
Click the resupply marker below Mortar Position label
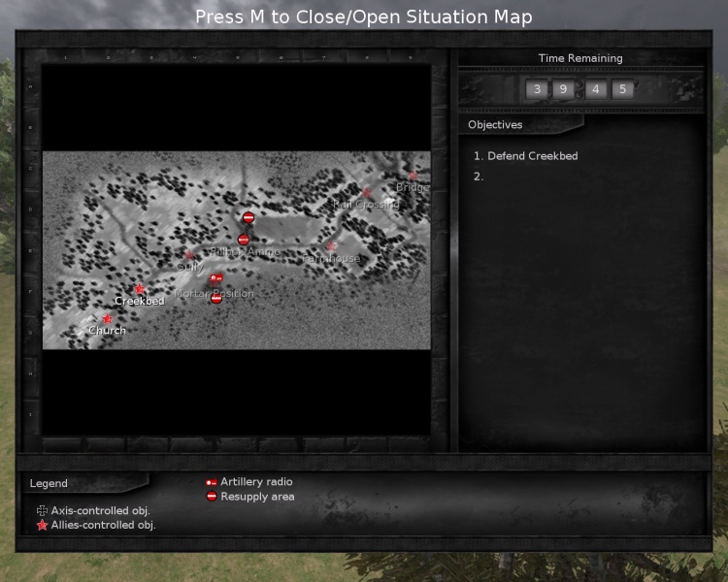[216, 298]
